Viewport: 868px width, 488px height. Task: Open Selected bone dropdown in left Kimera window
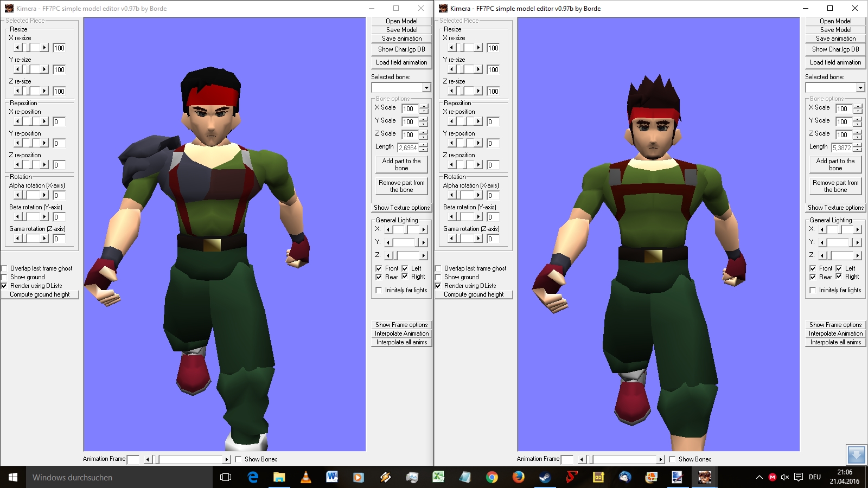tap(426, 88)
